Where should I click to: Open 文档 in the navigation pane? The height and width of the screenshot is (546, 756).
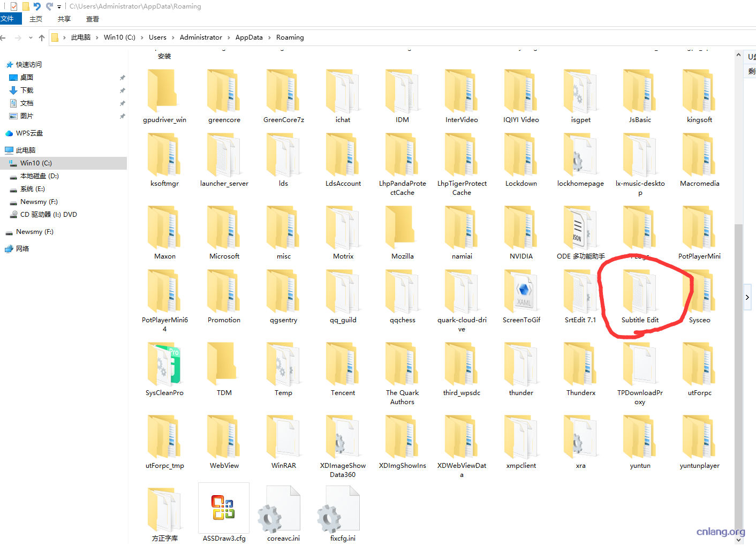coord(27,103)
